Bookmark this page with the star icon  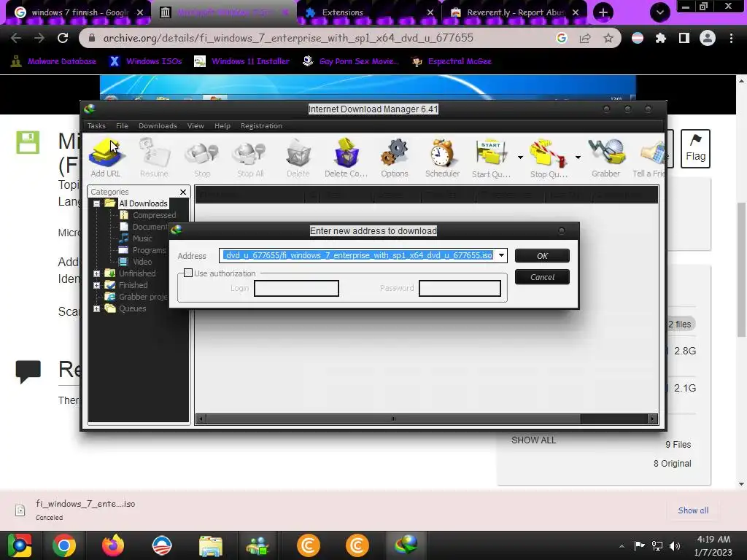tap(608, 38)
